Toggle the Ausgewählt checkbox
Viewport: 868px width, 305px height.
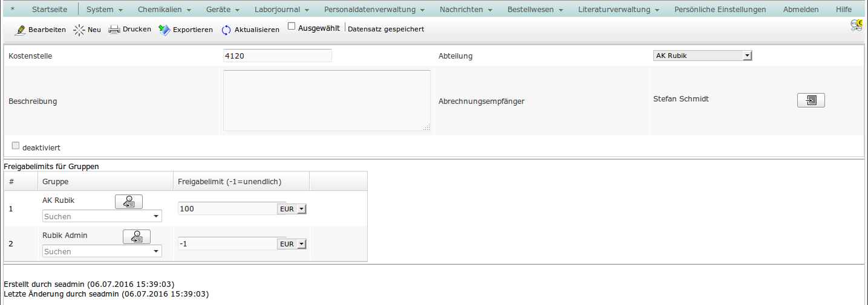pos(292,27)
